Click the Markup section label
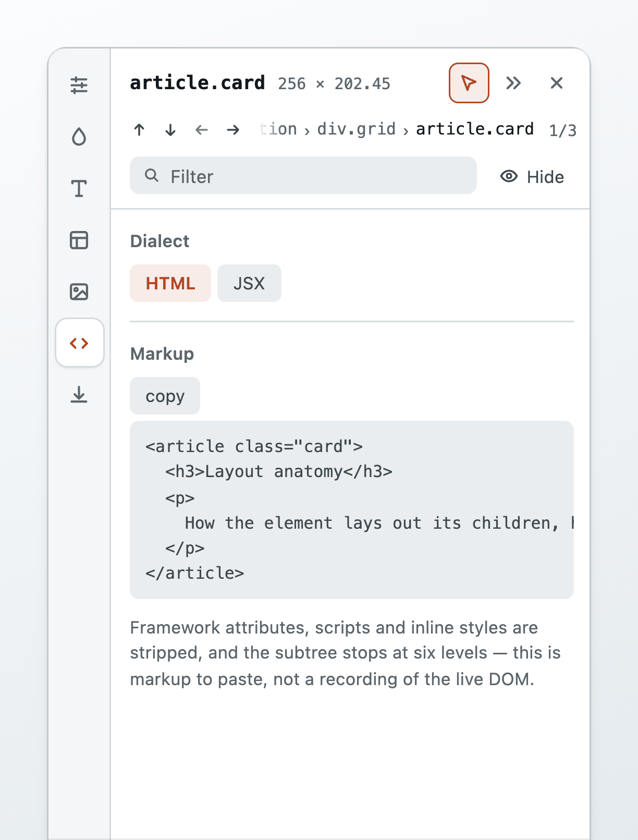 [162, 354]
